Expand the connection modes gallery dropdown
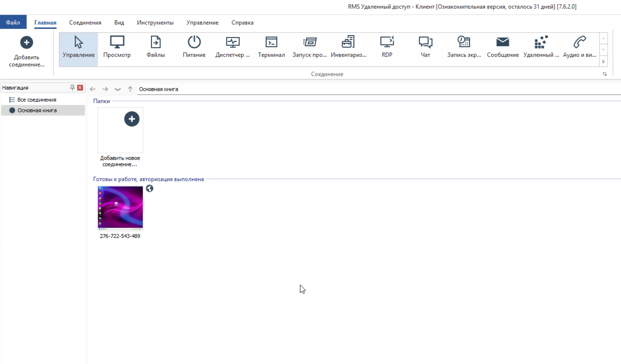 [603, 62]
